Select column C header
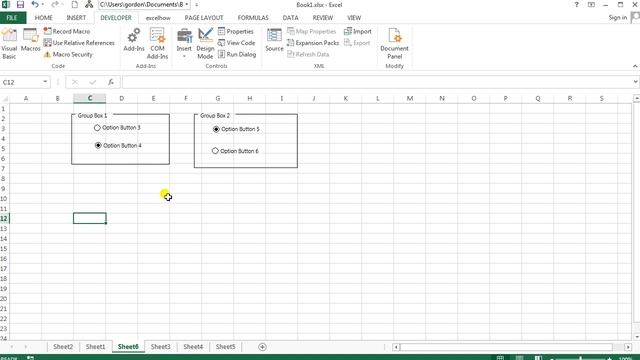640x360 pixels. point(90,98)
